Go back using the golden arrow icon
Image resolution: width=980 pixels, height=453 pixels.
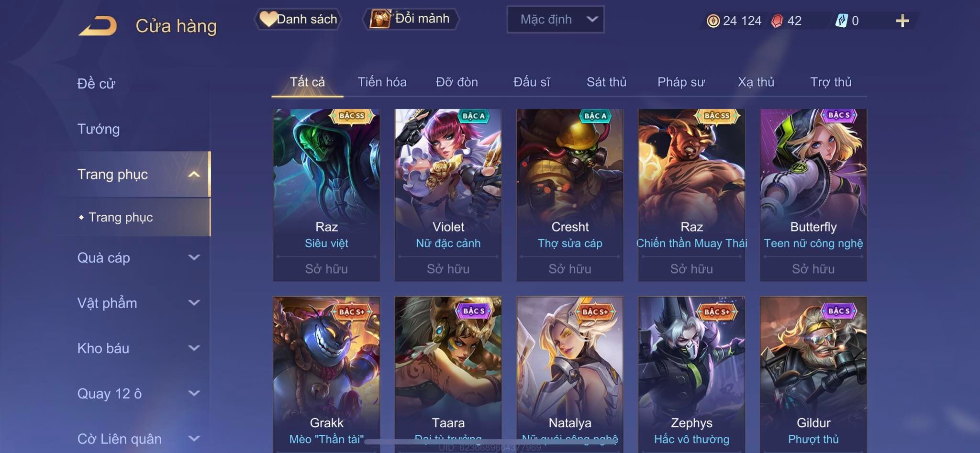(98, 26)
